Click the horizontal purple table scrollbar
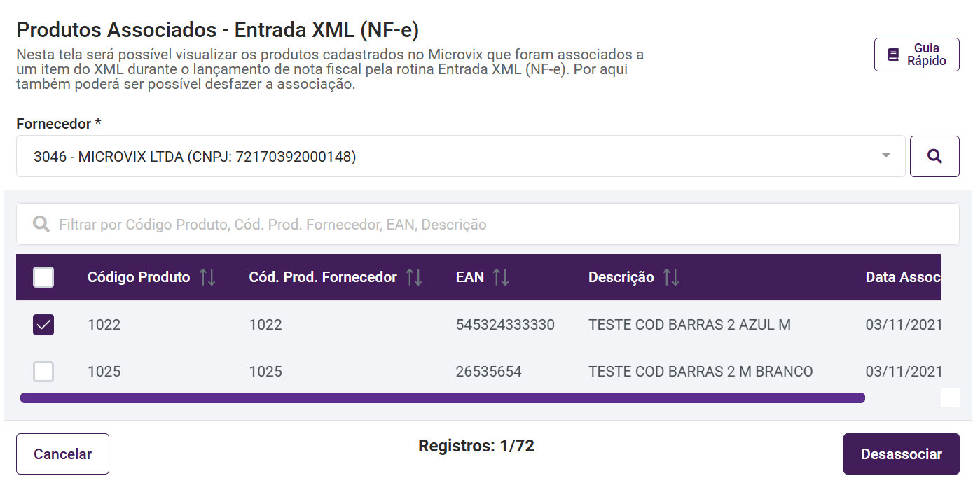Viewport: 980px width, 485px height. pyautogui.click(x=441, y=398)
